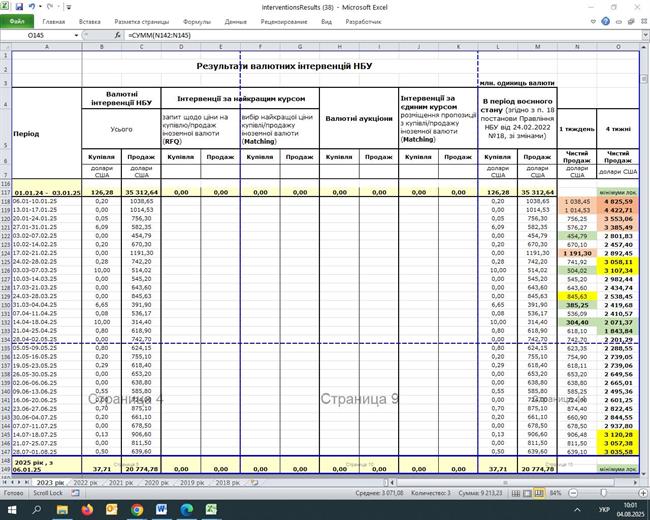Zoom in with the plus button

click(x=643, y=493)
